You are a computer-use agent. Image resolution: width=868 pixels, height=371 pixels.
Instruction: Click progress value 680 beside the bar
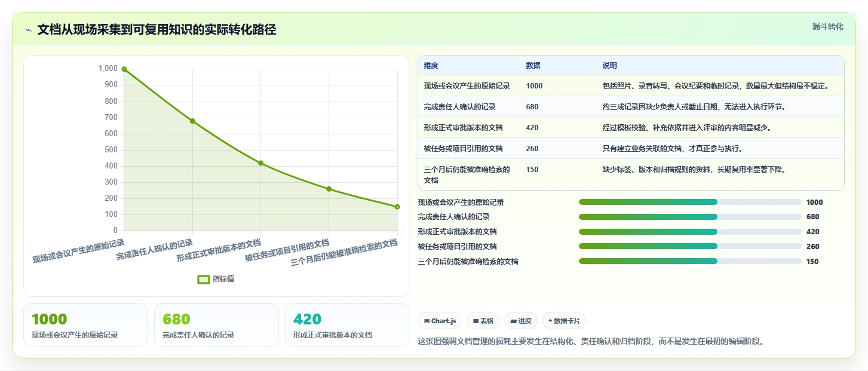pyautogui.click(x=812, y=217)
